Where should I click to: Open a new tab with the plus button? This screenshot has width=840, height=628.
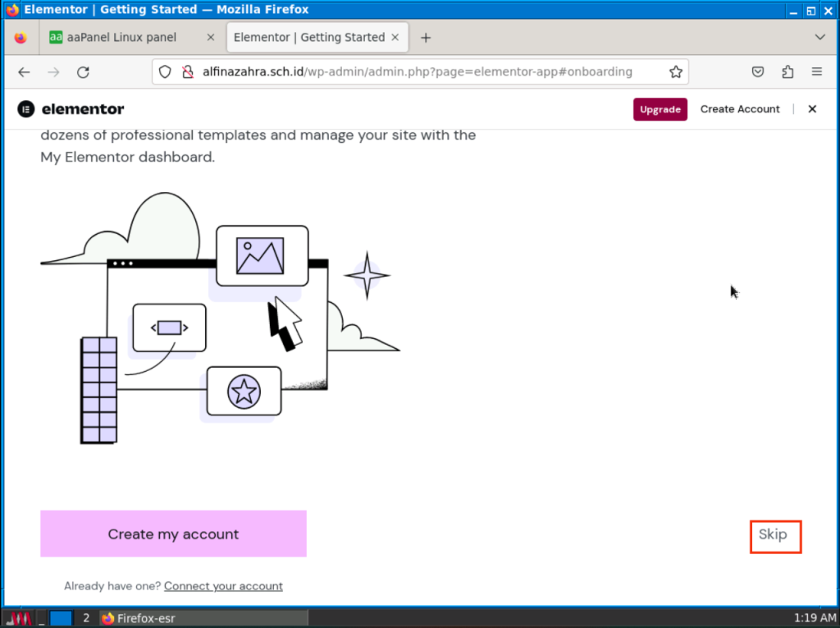pyautogui.click(x=426, y=38)
